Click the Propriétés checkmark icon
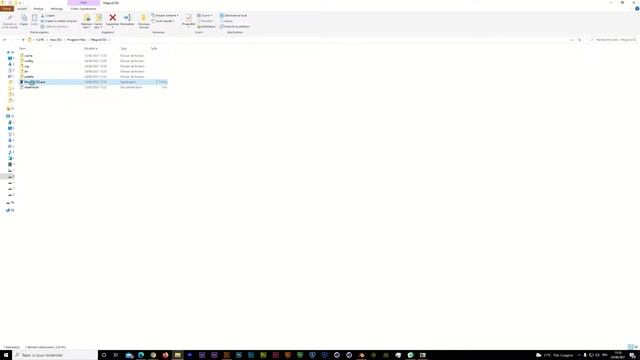 point(189,18)
